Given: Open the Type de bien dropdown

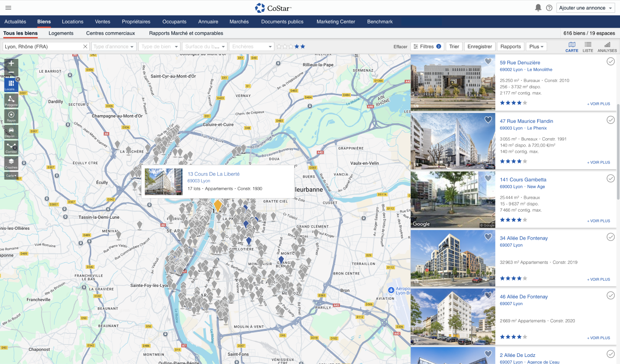Looking at the screenshot, I should (159, 46).
